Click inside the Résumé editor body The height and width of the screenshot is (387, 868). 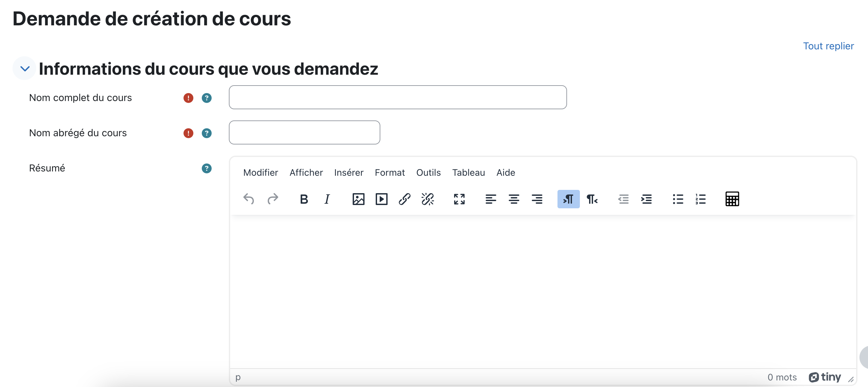543,292
